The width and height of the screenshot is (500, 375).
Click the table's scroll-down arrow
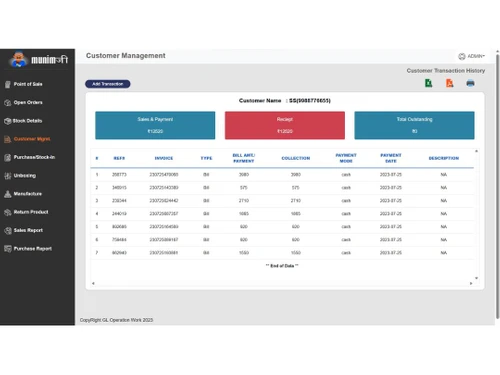[x=476, y=278]
